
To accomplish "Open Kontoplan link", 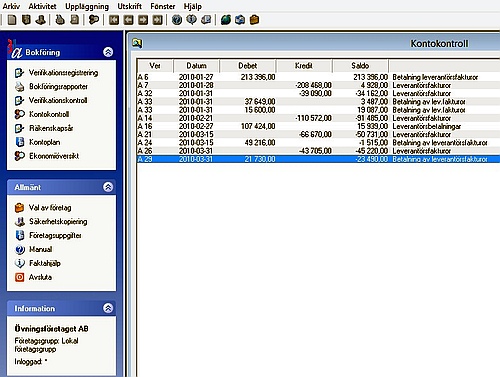I will tap(45, 142).
